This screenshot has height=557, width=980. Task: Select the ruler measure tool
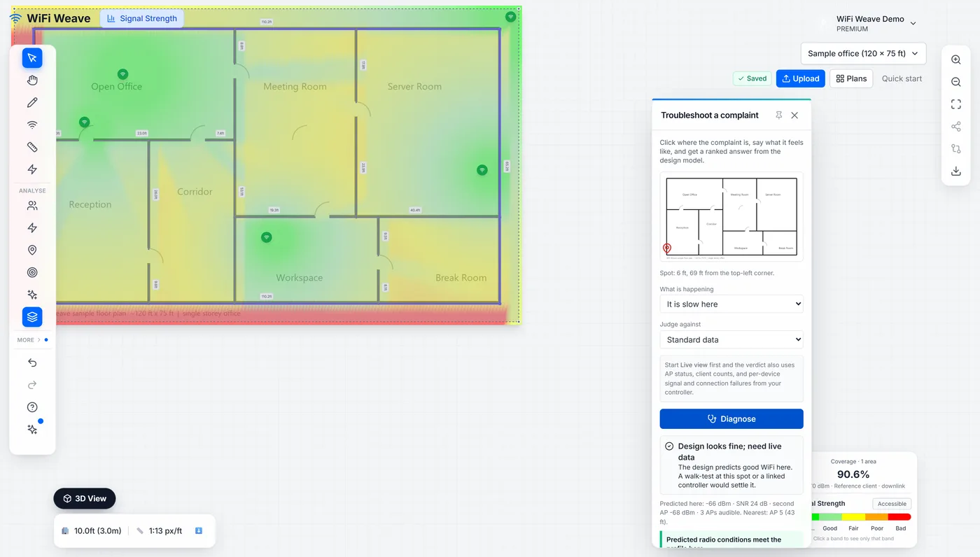point(32,147)
